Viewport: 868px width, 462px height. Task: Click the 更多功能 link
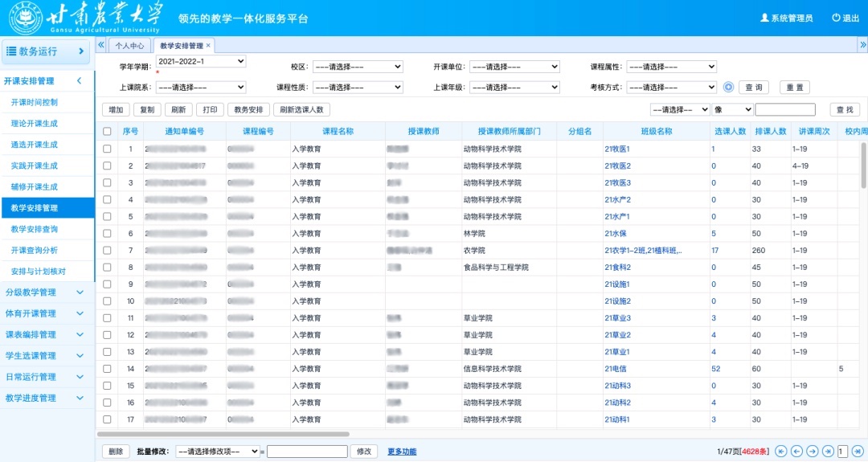(x=402, y=452)
